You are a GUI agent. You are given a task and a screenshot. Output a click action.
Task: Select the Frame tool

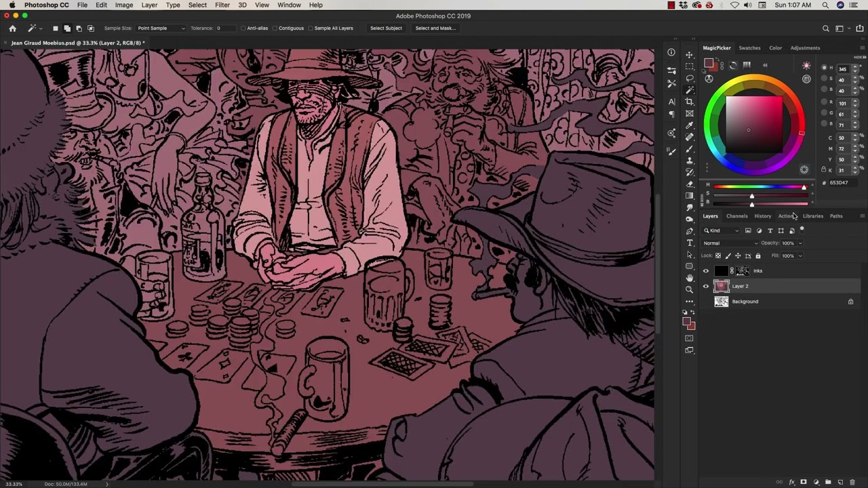(x=690, y=113)
